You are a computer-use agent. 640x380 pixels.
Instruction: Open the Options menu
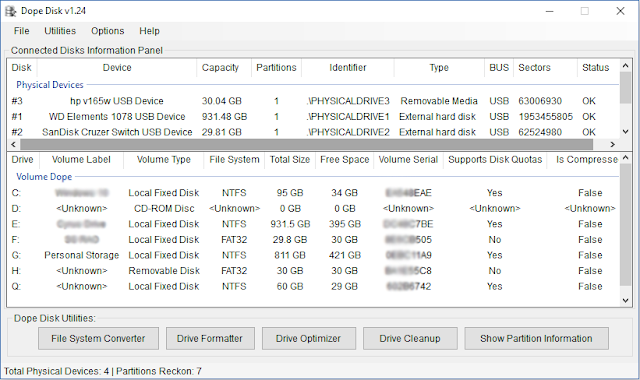(x=107, y=31)
